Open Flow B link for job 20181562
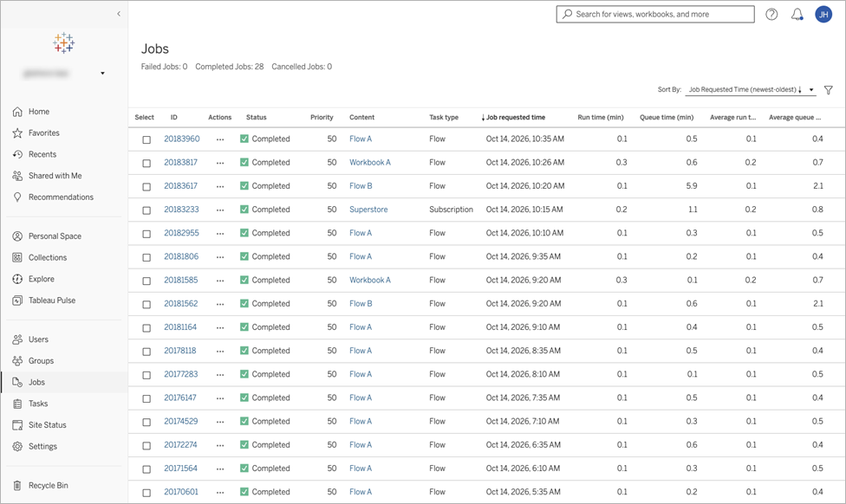Image resolution: width=846 pixels, height=504 pixels. (x=361, y=304)
